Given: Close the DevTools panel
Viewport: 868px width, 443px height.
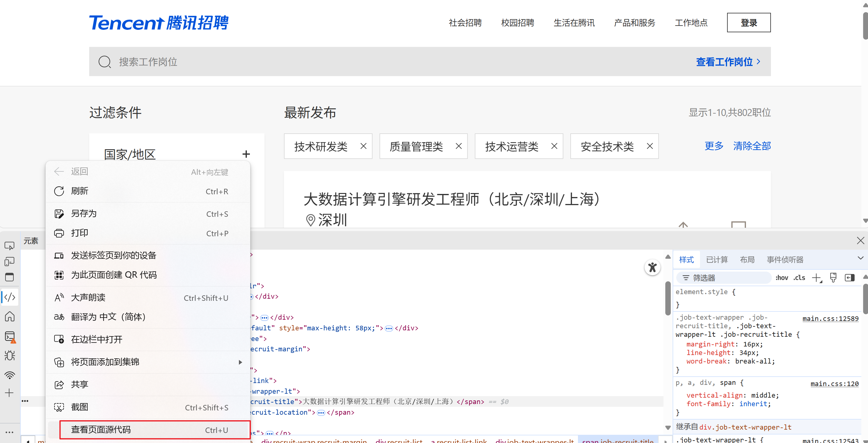Looking at the screenshot, I should (860, 241).
